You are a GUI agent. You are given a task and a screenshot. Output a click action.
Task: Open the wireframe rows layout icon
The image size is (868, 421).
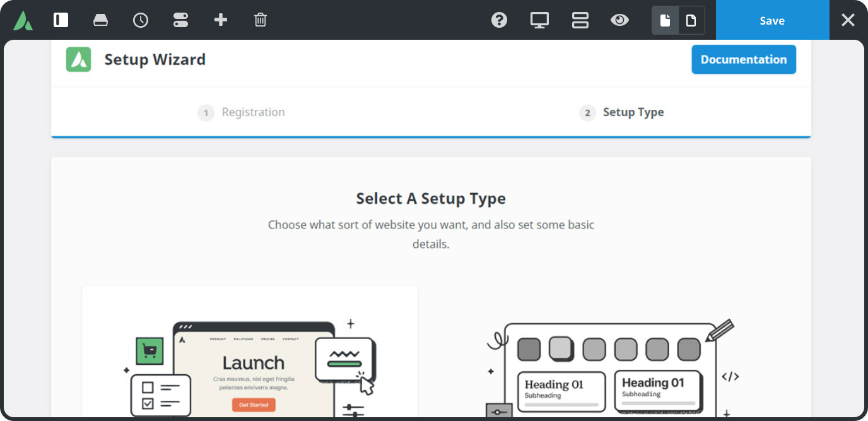click(x=580, y=20)
